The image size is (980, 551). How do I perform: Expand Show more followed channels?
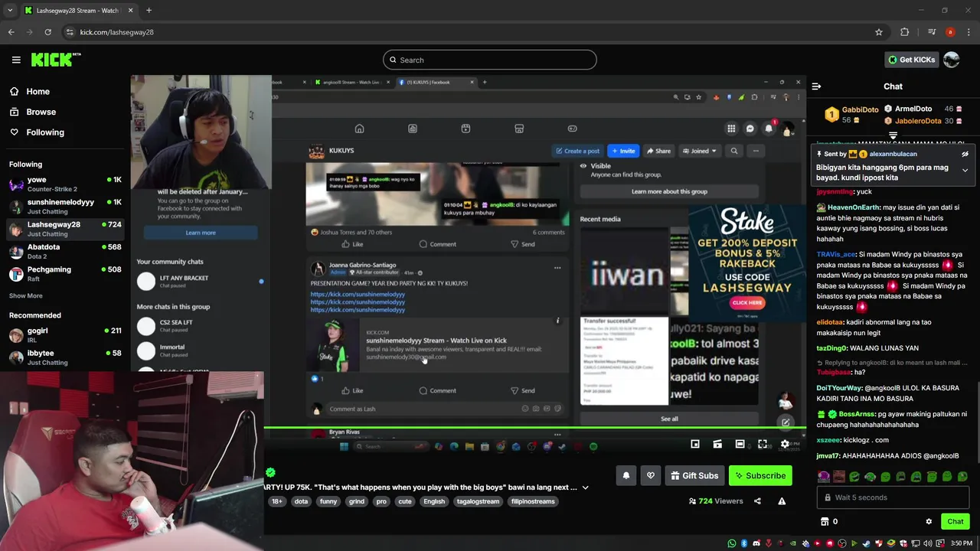(x=26, y=295)
